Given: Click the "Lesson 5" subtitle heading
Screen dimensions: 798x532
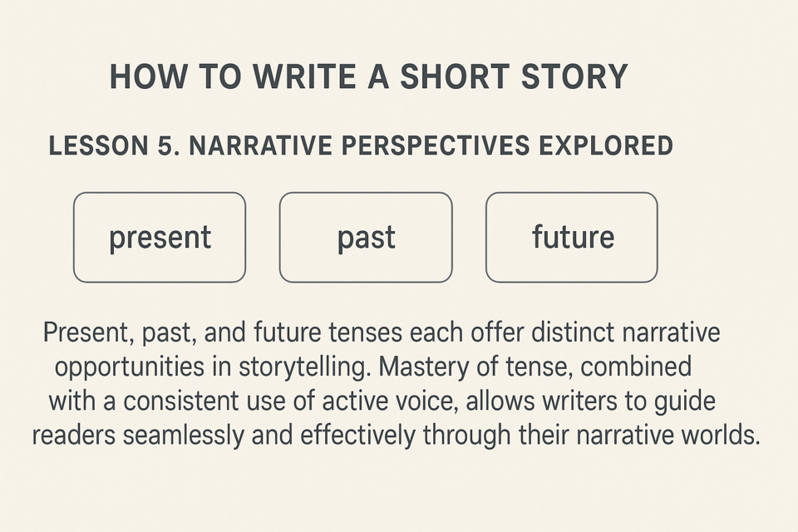Looking at the screenshot, I should tap(361, 145).
